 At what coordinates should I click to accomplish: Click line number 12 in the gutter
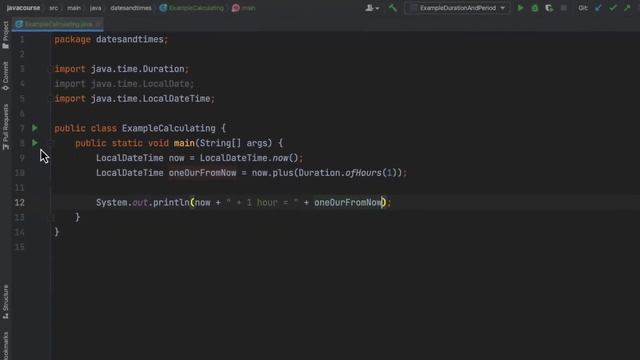20,202
